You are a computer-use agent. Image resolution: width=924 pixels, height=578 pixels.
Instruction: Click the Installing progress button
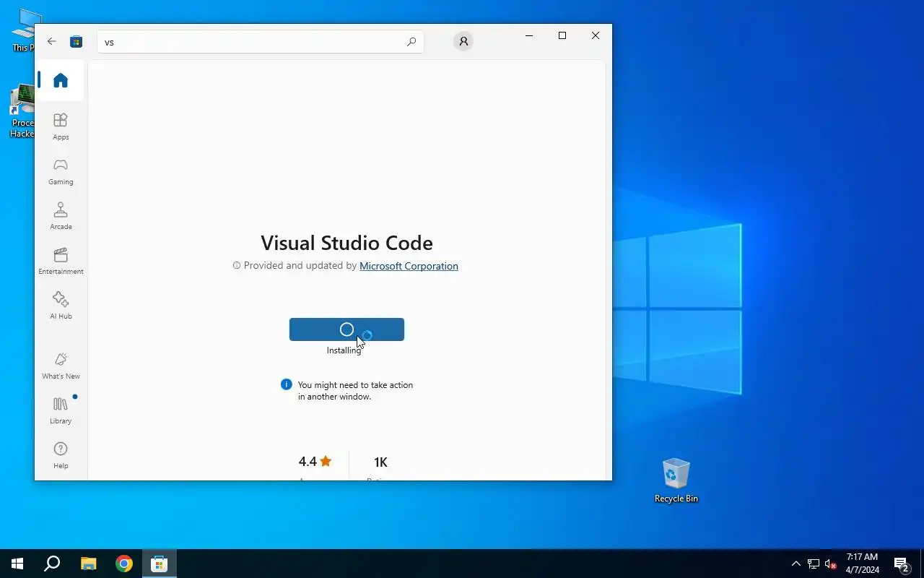coord(346,329)
